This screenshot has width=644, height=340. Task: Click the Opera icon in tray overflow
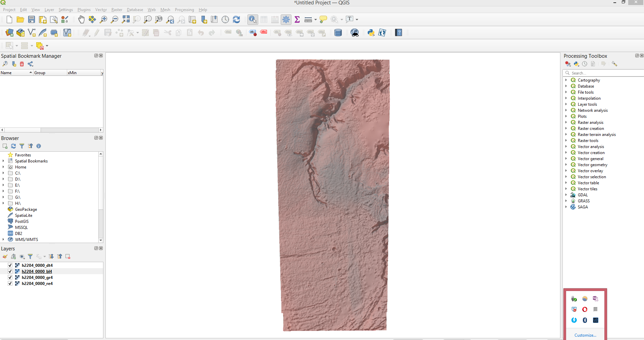(x=585, y=309)
